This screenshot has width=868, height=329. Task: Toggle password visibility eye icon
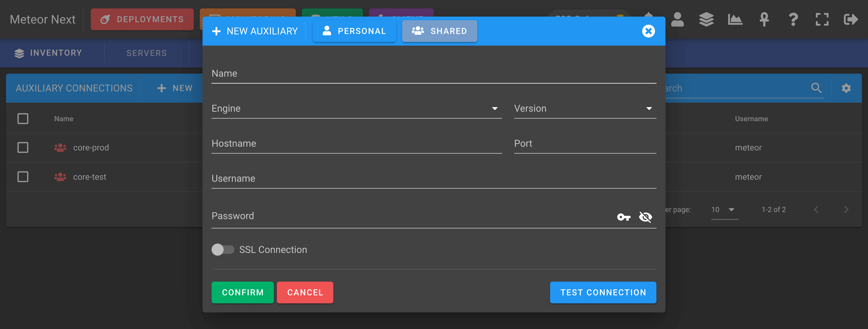coord(645,217)
